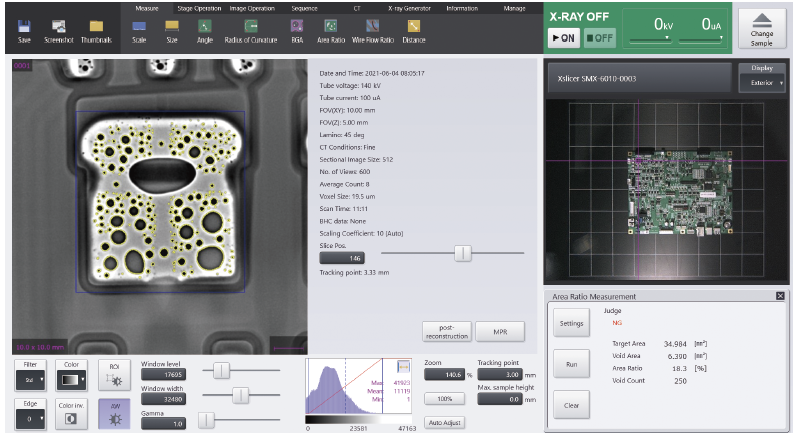793x440 pixels.
Task: Click the Zoom percentage field
Action: [444, 375]
